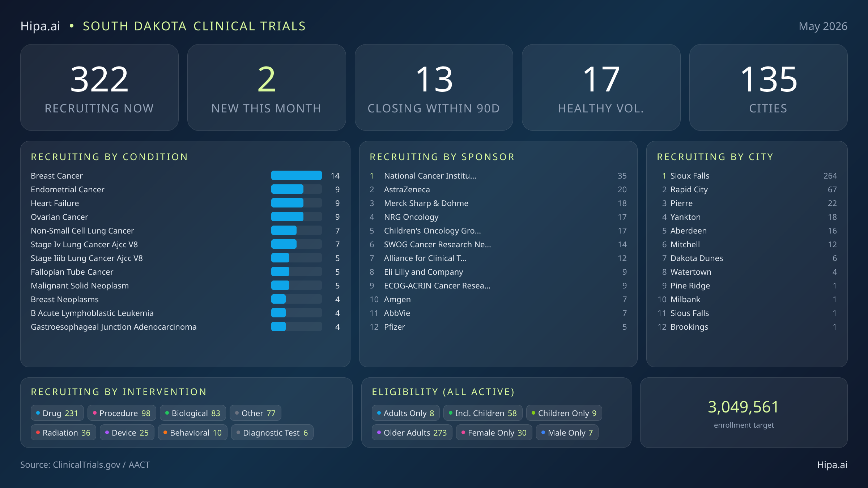868x488 pixels.
Task: Open the 2 New This Month card
Action: click(267, 87)
